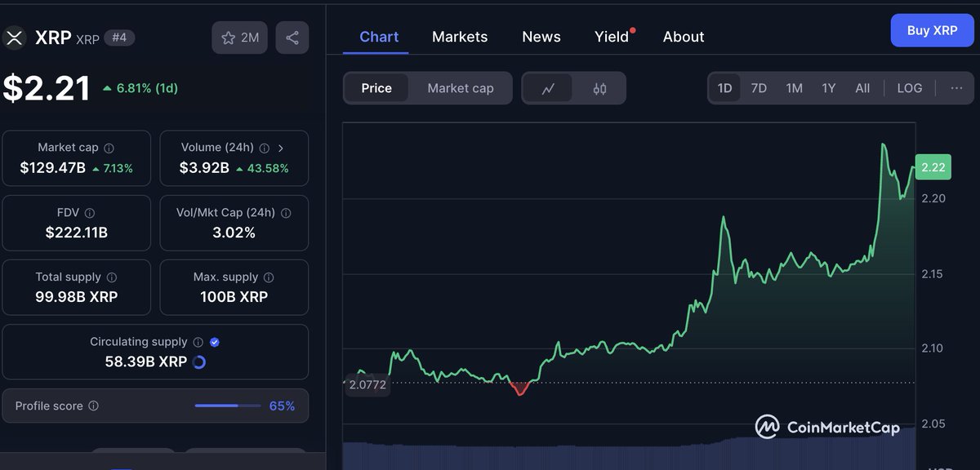Click the XRP coin logo icon
The image size is (980, 470).
click(14, 38)
